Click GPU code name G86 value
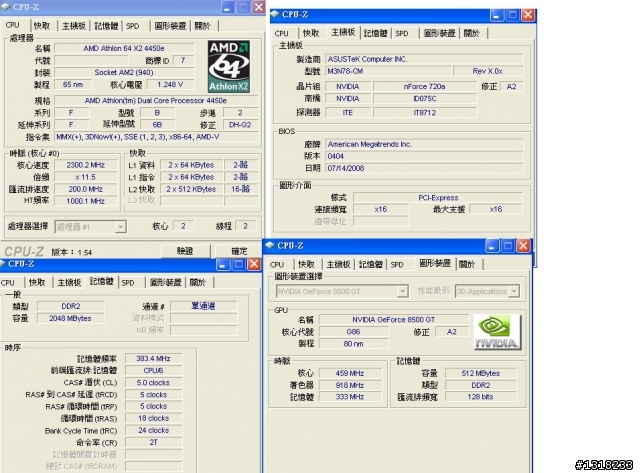The image size is (640, 473). click(353, 332)
